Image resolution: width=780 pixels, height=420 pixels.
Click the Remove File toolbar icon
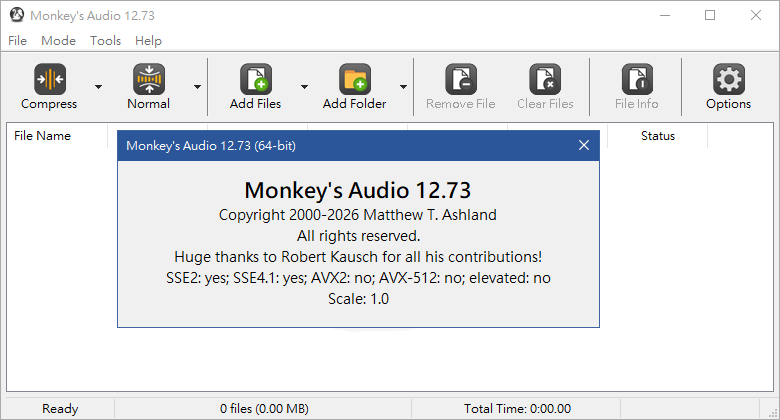(x=460, y=79)
